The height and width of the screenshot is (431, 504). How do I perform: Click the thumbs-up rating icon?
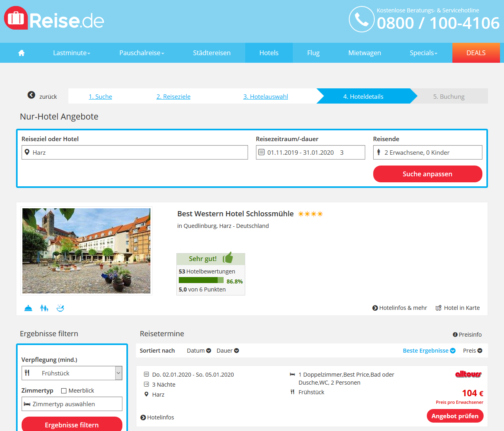coord(228,257)
